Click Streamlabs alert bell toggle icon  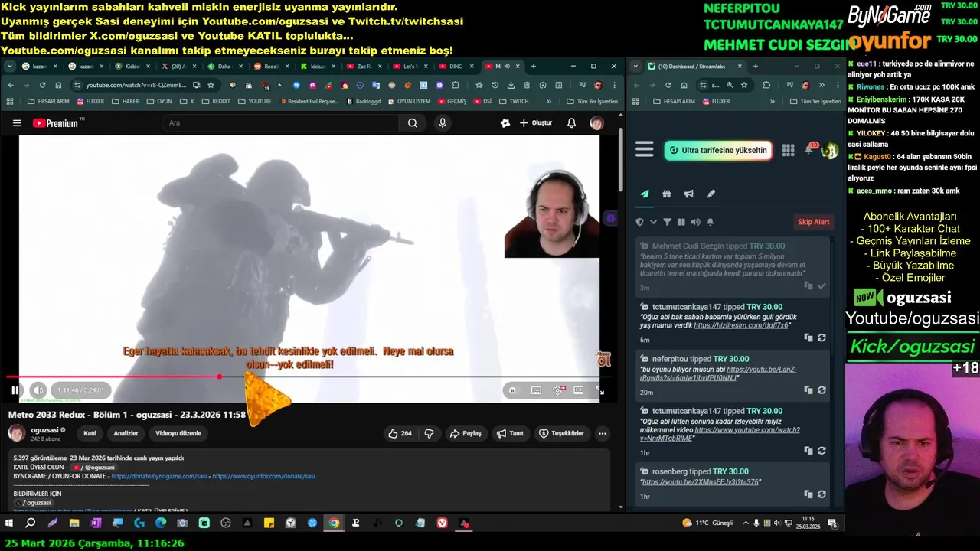(710, 222)
